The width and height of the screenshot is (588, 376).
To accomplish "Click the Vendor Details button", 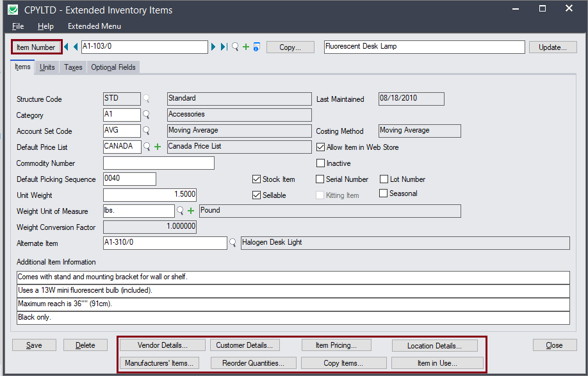I will pyautogui.click(x=163, y=345).
